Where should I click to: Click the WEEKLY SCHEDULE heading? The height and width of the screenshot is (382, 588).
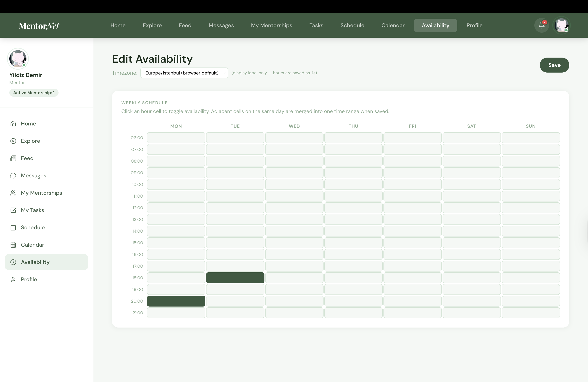(144, 103)
